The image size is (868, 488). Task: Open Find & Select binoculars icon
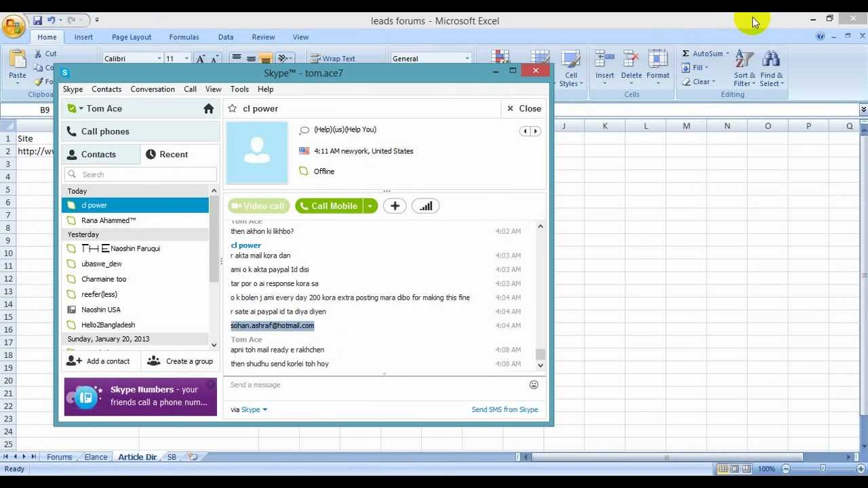coord(771,60)
